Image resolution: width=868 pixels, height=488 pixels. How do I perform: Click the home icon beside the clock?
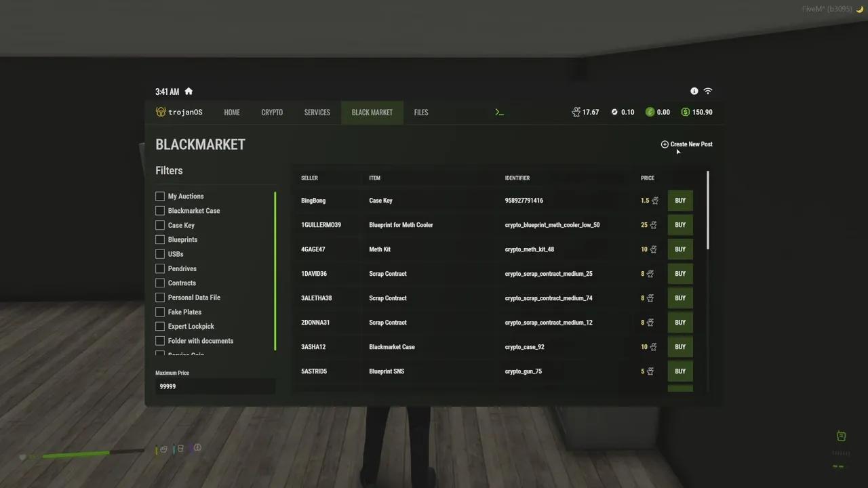coord(189,91)
